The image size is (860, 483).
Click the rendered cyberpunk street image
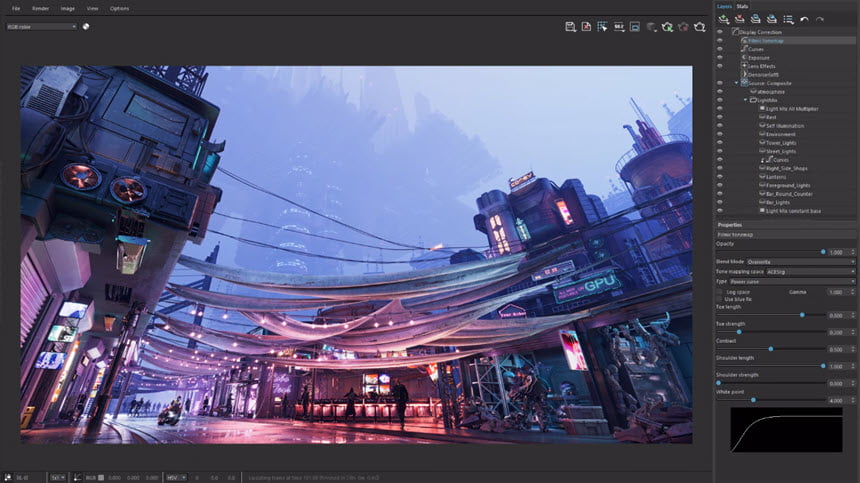click(357, 255)
